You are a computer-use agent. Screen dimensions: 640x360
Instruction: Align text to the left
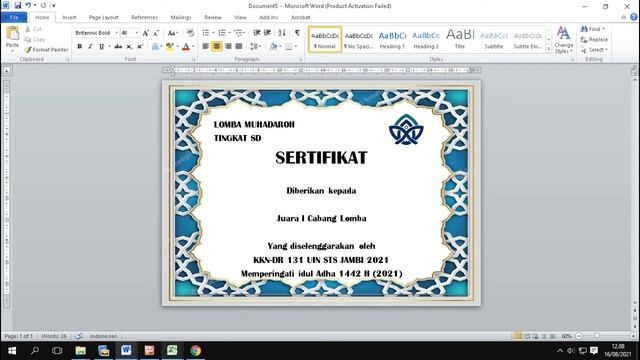[206, 47]
